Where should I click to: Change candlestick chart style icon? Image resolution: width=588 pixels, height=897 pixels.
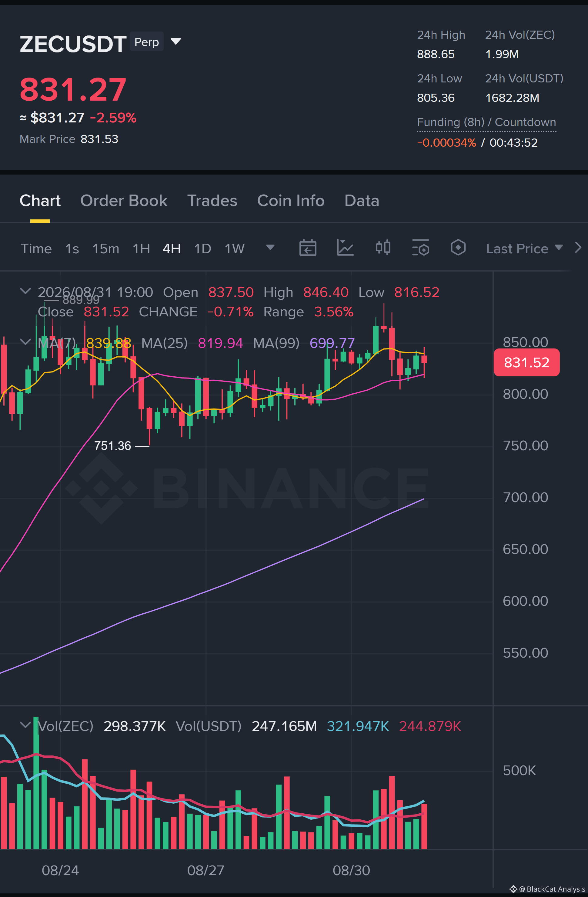[383, 248]
